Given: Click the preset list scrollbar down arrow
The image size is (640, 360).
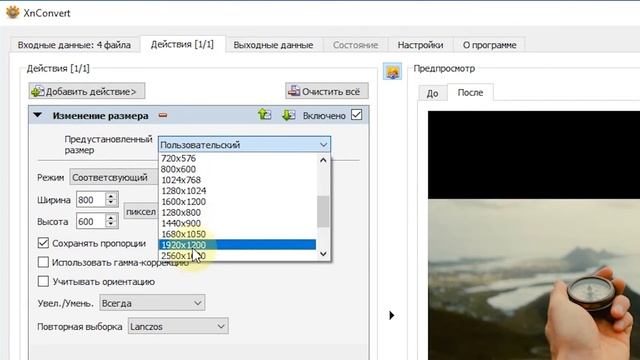Looking at the screenshot, I should [x=323, y=254].
